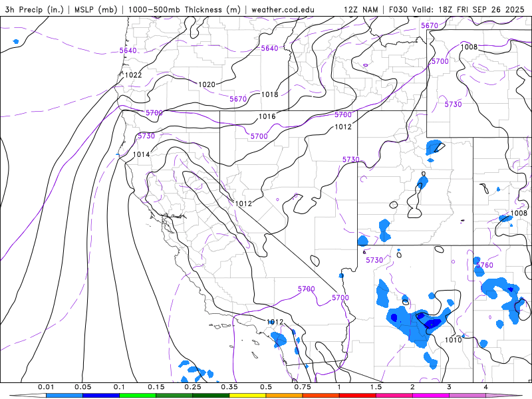Select the violet 3–4 legend swatch

[x=467, y=395]
